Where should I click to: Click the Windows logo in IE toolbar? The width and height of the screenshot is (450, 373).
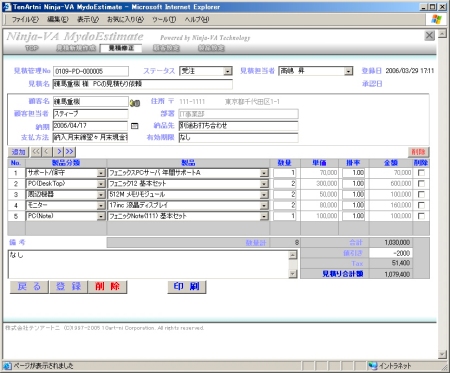coord(436,19)
